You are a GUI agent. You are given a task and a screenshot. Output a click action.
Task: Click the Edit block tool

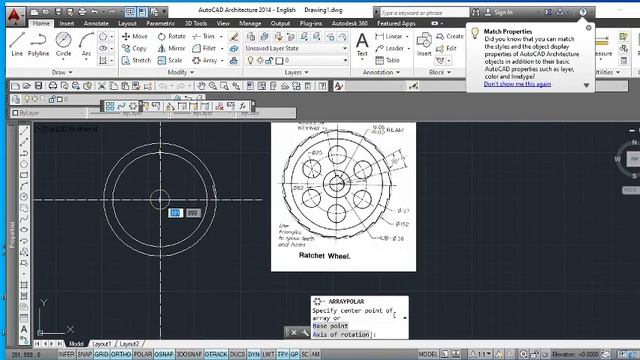[446, 49]
